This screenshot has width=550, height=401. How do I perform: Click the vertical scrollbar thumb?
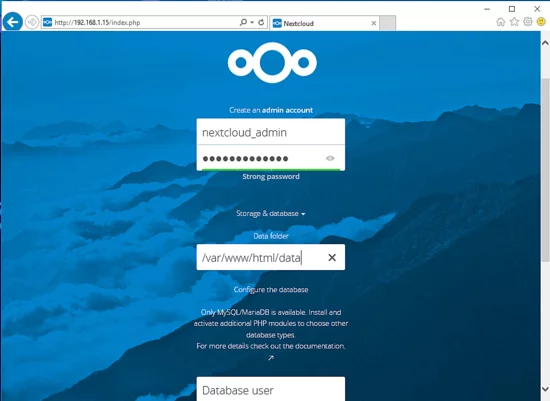(x=545, y=170)
